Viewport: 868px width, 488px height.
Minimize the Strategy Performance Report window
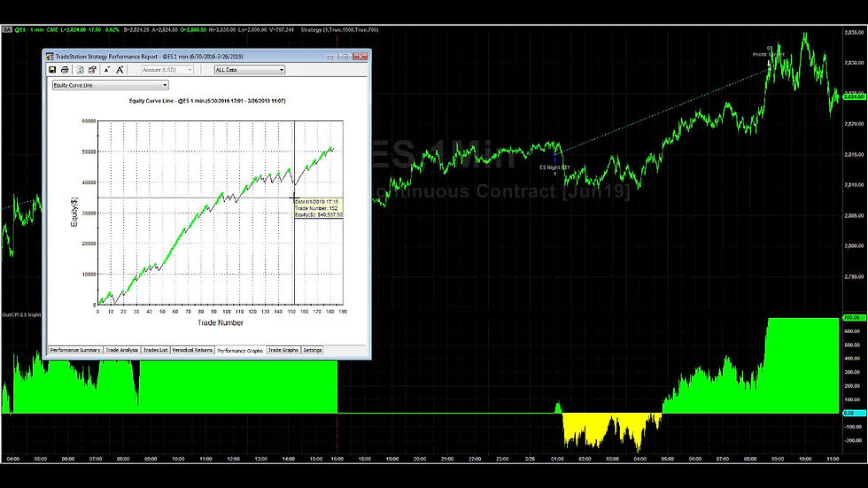[330, 57]
